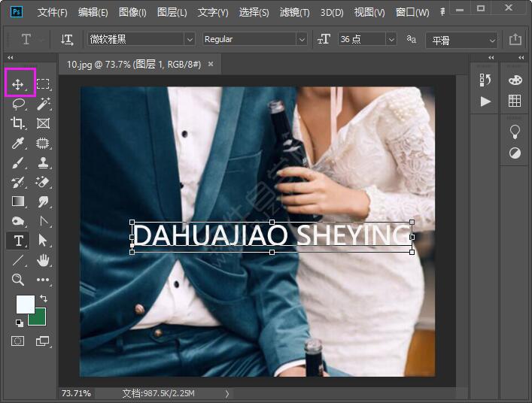Click the zoom percentage field 73.71%

pyautogui.click(x=76, y=393)
